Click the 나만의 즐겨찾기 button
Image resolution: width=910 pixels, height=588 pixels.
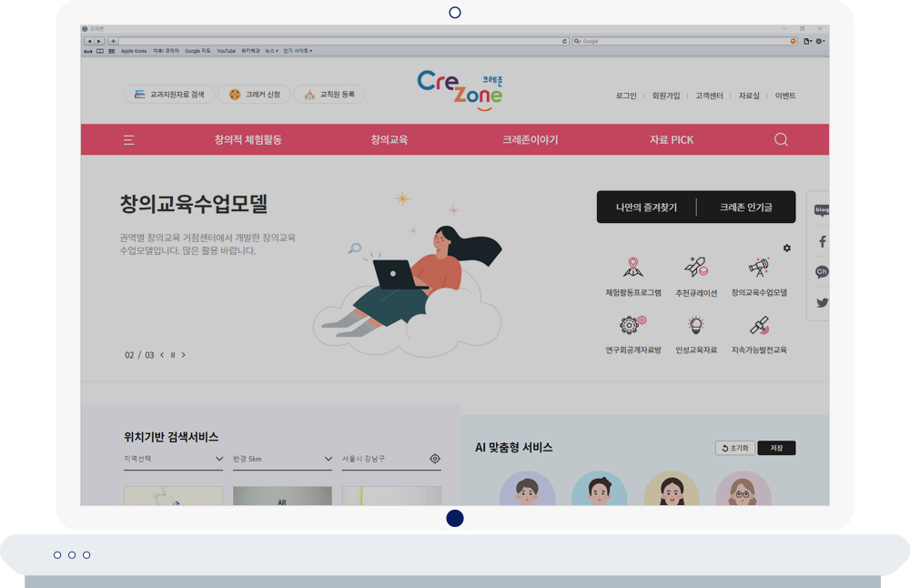point(646,208)
